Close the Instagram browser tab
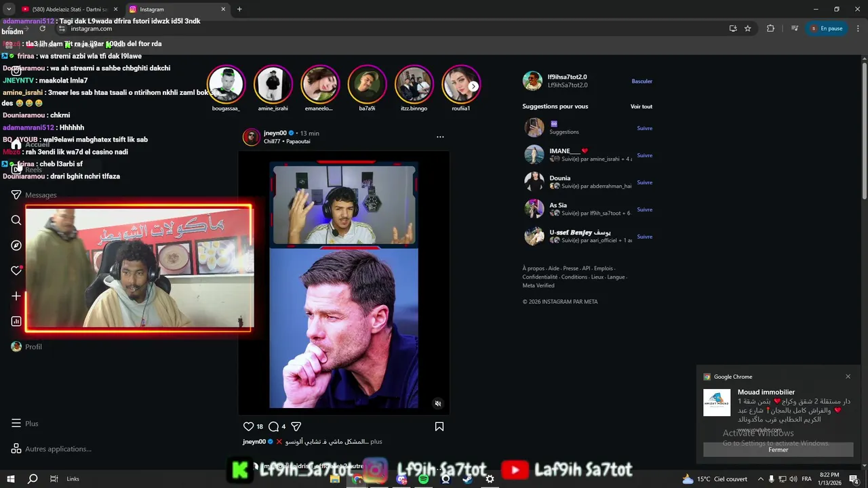The image size is (868, 488). coord(223,9)
